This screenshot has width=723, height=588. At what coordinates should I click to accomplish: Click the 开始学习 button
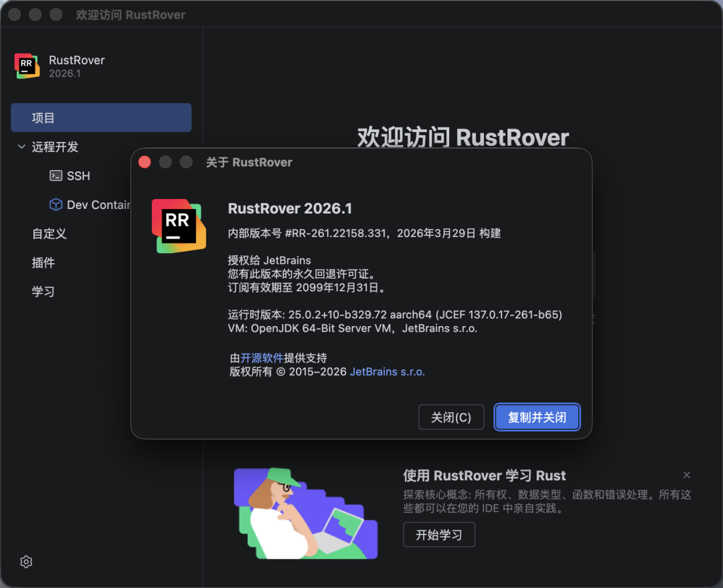coord(438,535)
